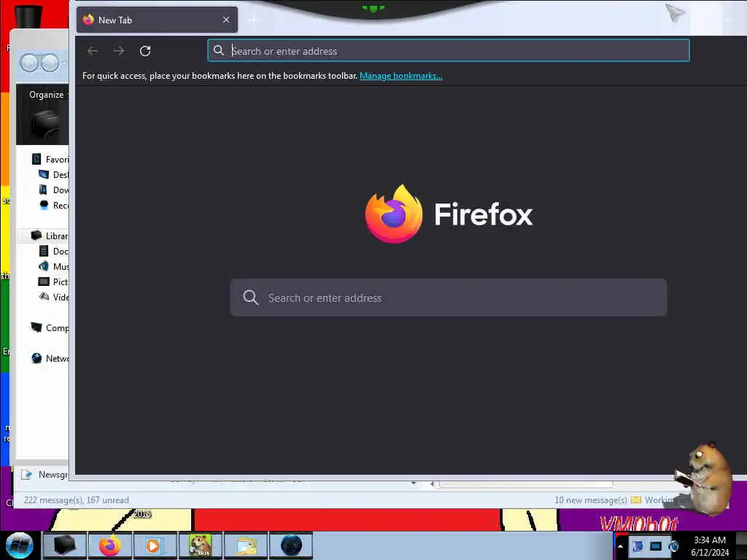Open the media player taskbar icon
The width and height of the screenshot is (747, 560).
pos(155,545)
